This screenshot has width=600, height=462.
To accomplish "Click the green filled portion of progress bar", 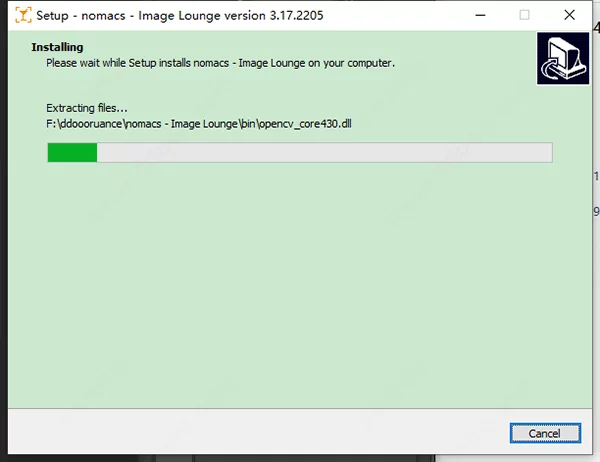I will [x=72, y=152].
